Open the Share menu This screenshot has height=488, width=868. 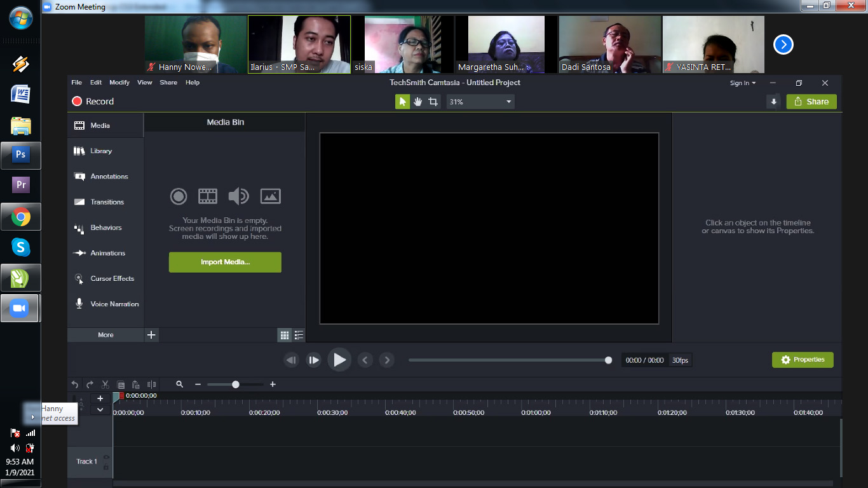pos(168,83)
